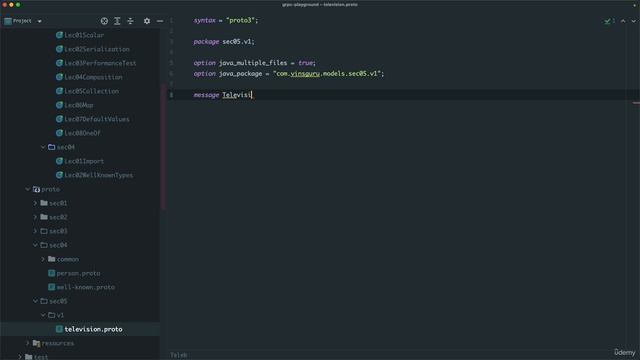Click the java_package string value
Viewport: 640px width, 360px height.
point(327,74)
